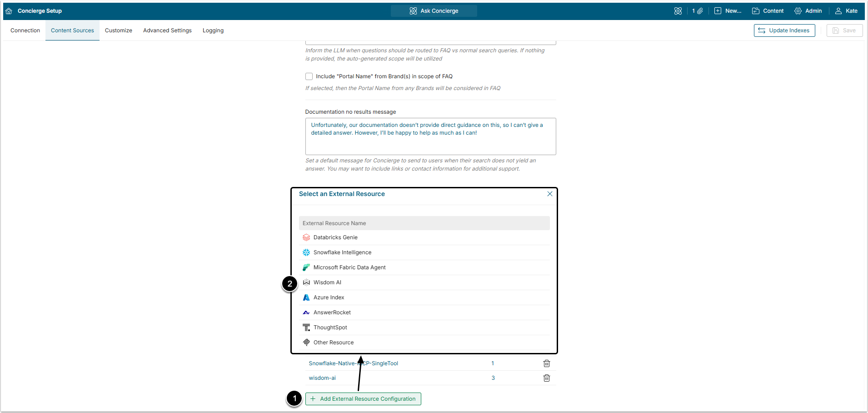Image resolution: width=868 pixels, height=413 pixels.
Task: Open the Logging tab
Action: [x=213, y=30]
